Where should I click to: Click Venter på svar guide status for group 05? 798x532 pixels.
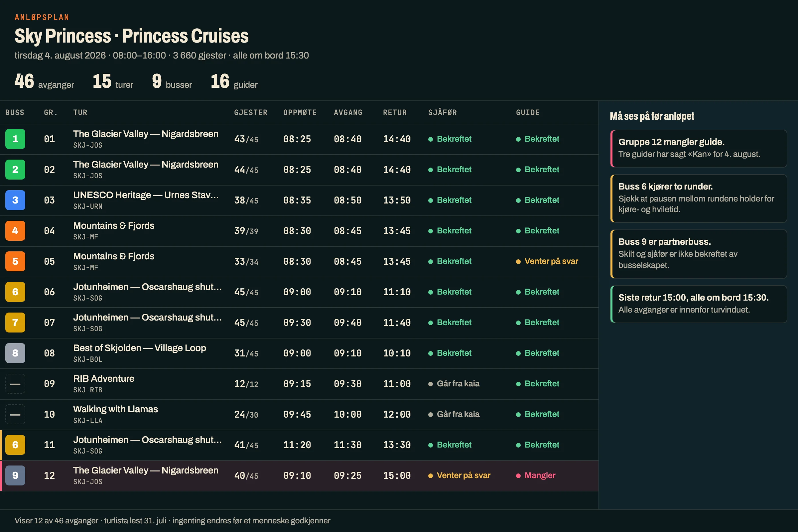coord(547,261)
